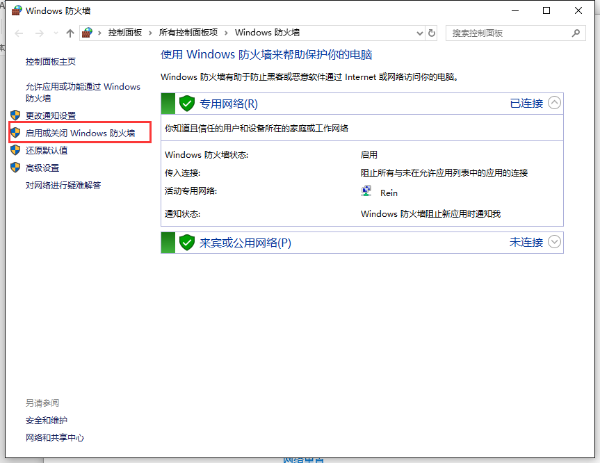Click 活动专用网络 label
The height and width of the screenshot is (463, 600).
click(191, 191)
